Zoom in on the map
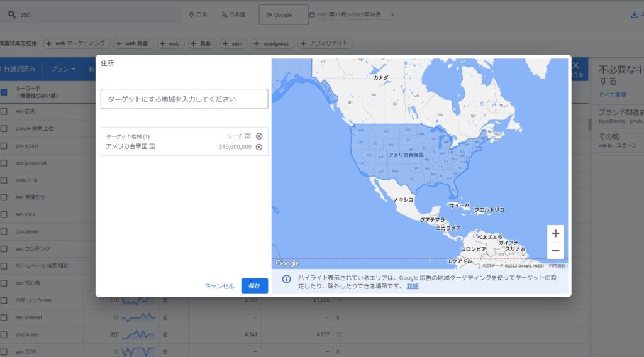Viewport: 644px width, 357px height. pos(555,233)
